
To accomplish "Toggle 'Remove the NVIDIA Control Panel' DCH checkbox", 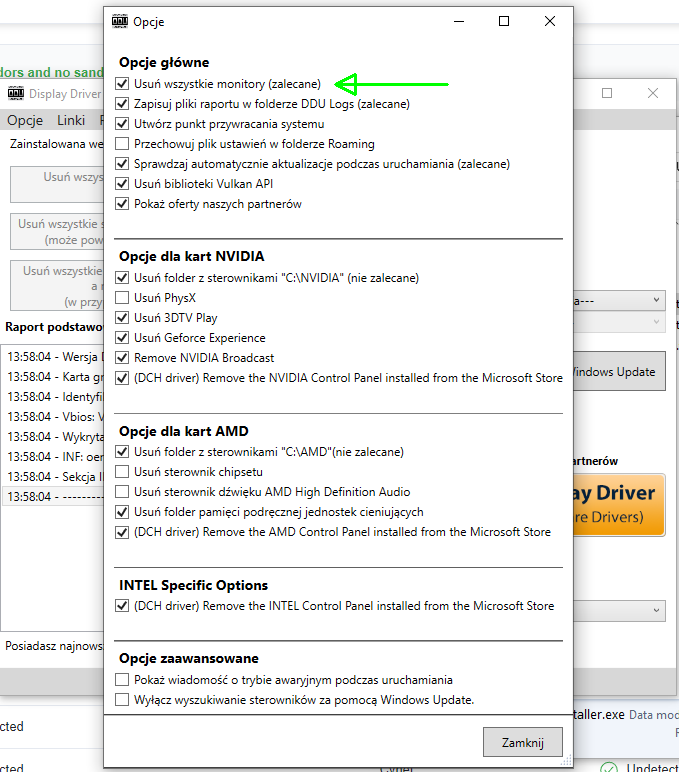I will pos(122,378).
